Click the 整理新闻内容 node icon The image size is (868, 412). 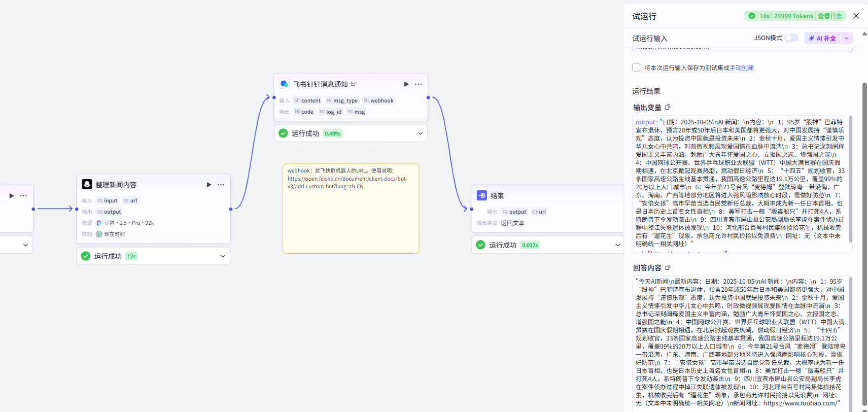point(87,184)
